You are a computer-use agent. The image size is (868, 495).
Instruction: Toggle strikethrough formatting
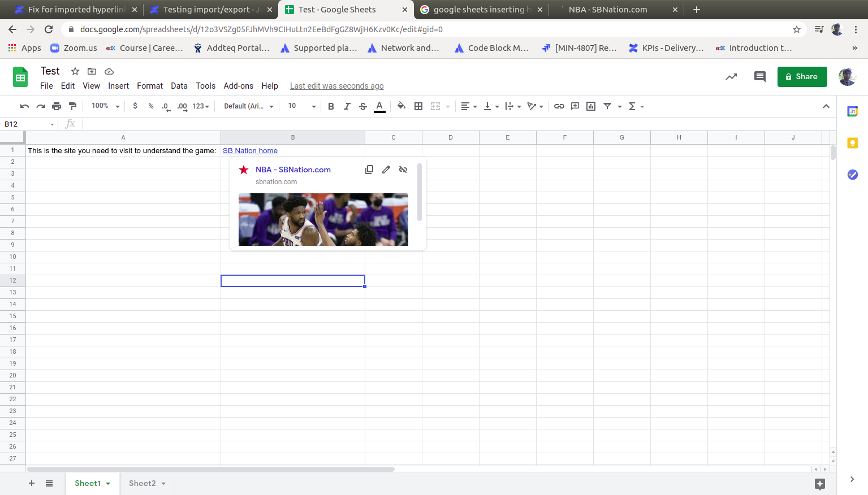coord(363,106)
